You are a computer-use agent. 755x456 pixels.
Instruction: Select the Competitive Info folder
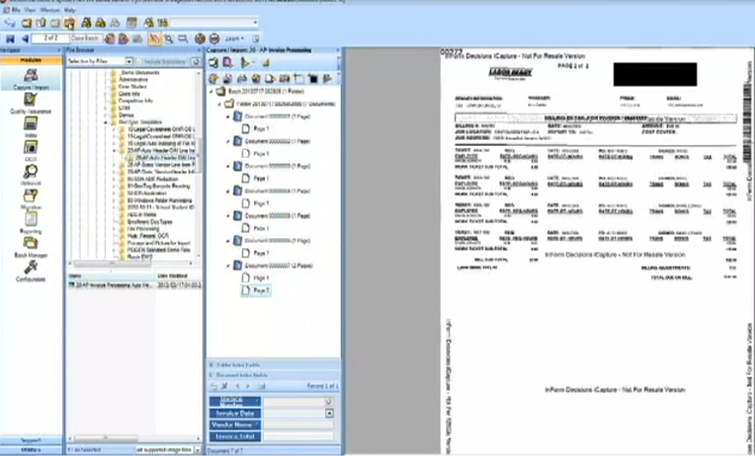(x=135, y=101)
